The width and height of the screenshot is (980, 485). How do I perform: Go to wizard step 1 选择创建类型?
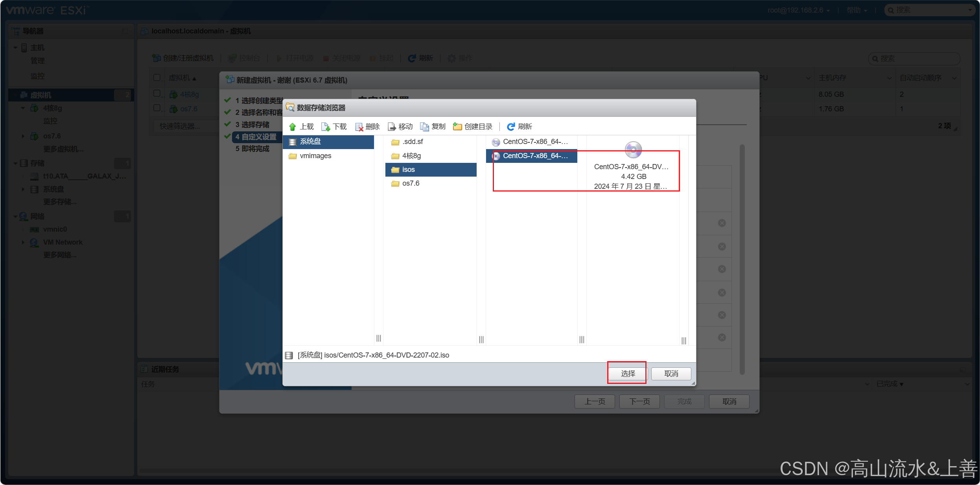coord(258,101)
